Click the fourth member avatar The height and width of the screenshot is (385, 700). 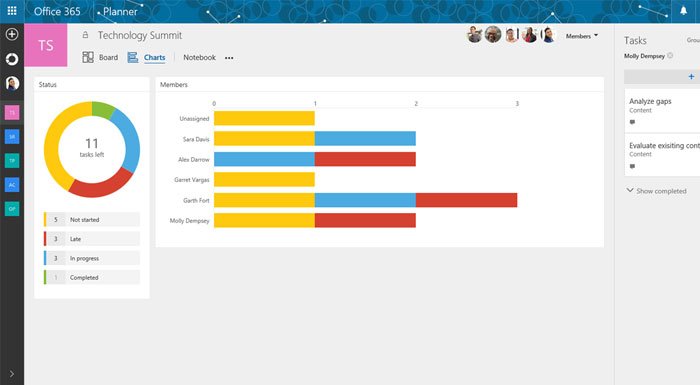click(x=530, y=35)
